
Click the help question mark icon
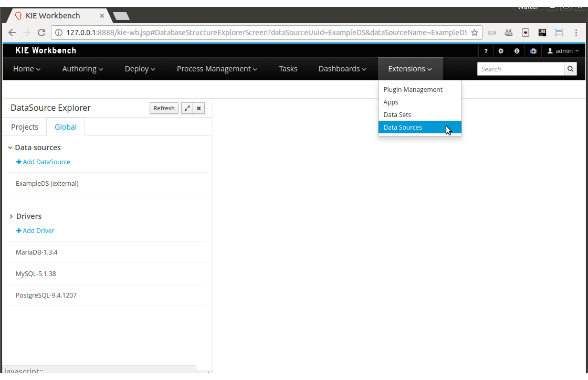(x=486, y=51)
